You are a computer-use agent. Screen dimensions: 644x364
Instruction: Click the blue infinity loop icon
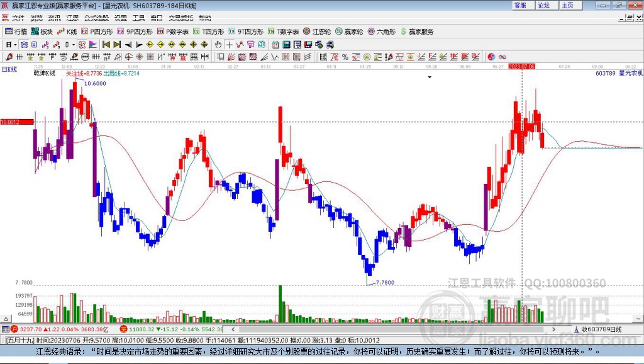click(x=502, y=57)
